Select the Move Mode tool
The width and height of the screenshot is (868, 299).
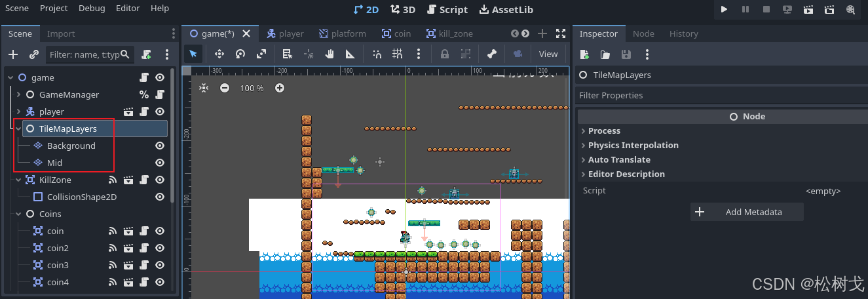[x=219, y=54]
